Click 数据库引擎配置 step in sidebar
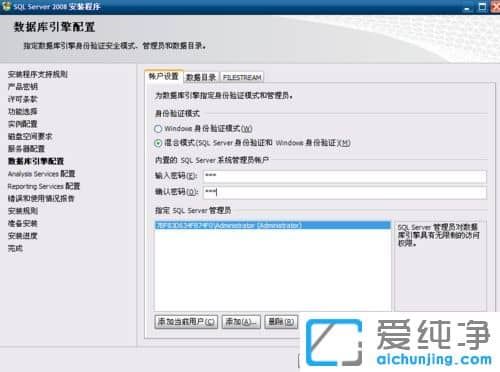 coord(36,161)
